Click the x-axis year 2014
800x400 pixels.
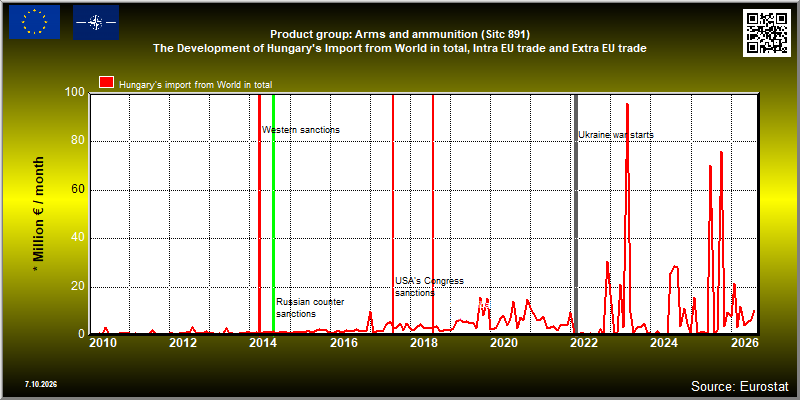tap(263, 342)
